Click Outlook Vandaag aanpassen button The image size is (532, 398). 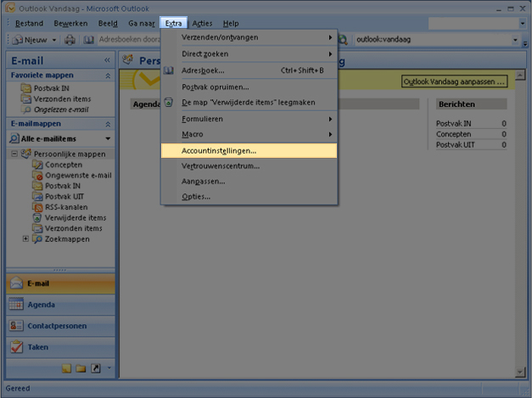454,81
